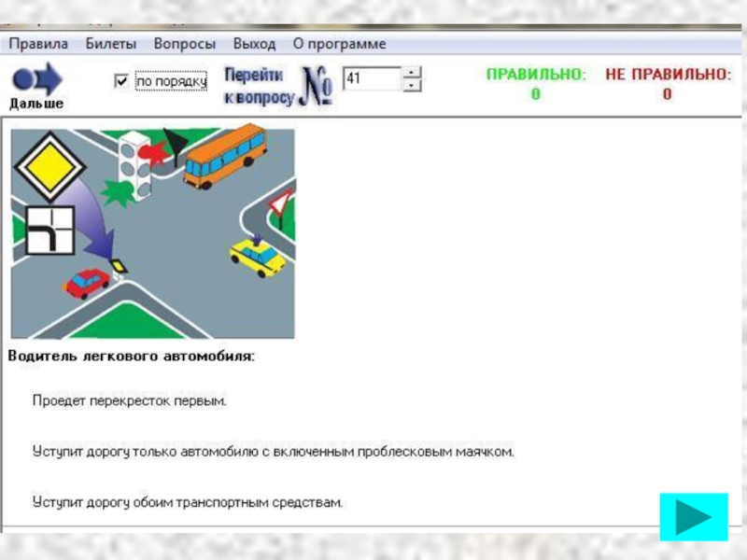Select answer Уступит дорогу обоим транспортным средствам

point(188,502)
